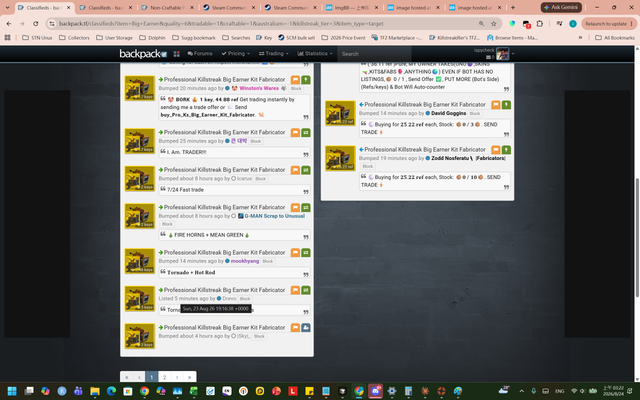Open mookhyang user profile link
The image size is (640, 400).
click(x=245, y=261)
